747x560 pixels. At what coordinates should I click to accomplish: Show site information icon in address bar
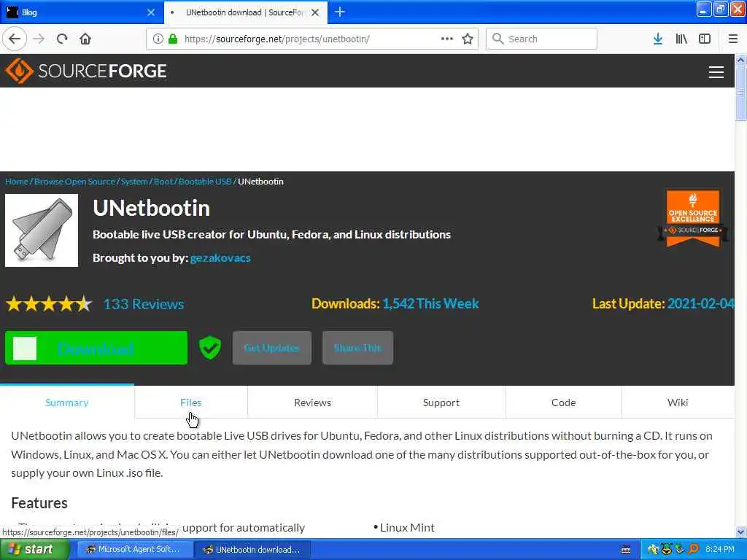[158, 39]
